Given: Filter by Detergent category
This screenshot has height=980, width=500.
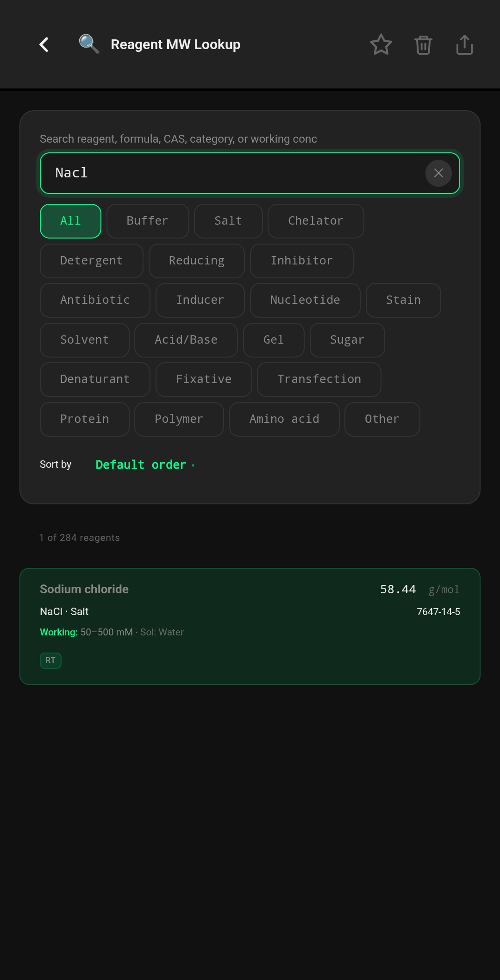Looking at the screenshot, I should (92, 261).
